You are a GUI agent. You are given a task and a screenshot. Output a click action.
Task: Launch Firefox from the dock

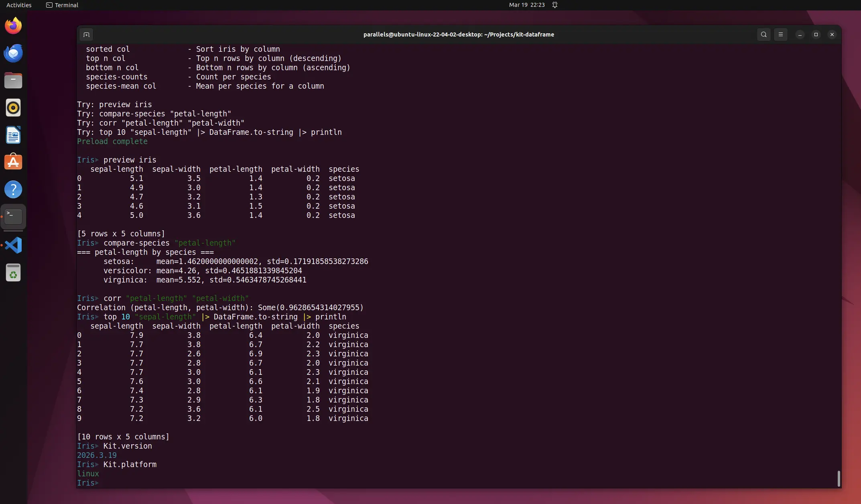pos(13,25)
